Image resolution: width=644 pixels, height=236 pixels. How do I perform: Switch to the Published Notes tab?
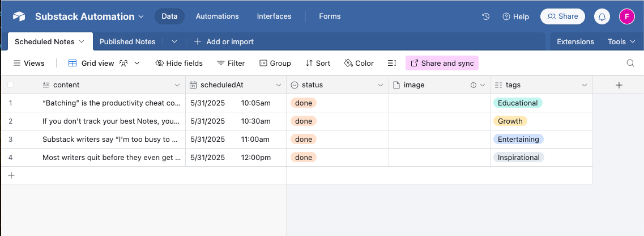tap(127, 41)
